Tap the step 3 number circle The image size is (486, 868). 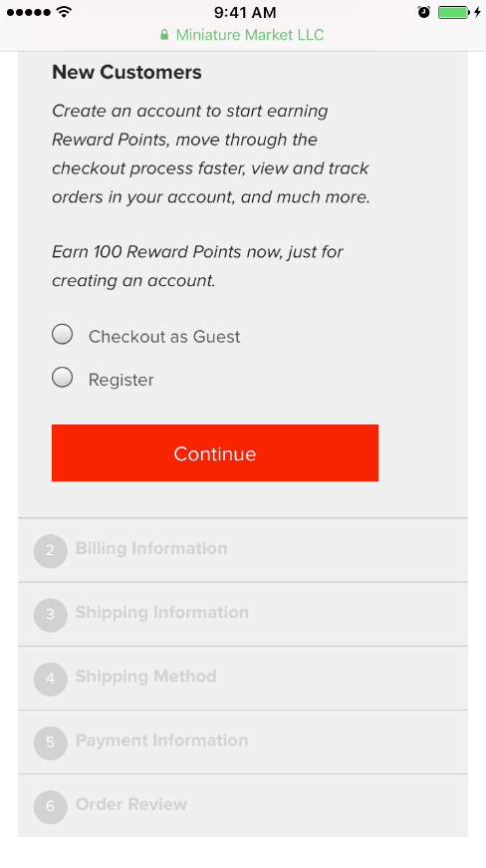click(x=51, y=615)
